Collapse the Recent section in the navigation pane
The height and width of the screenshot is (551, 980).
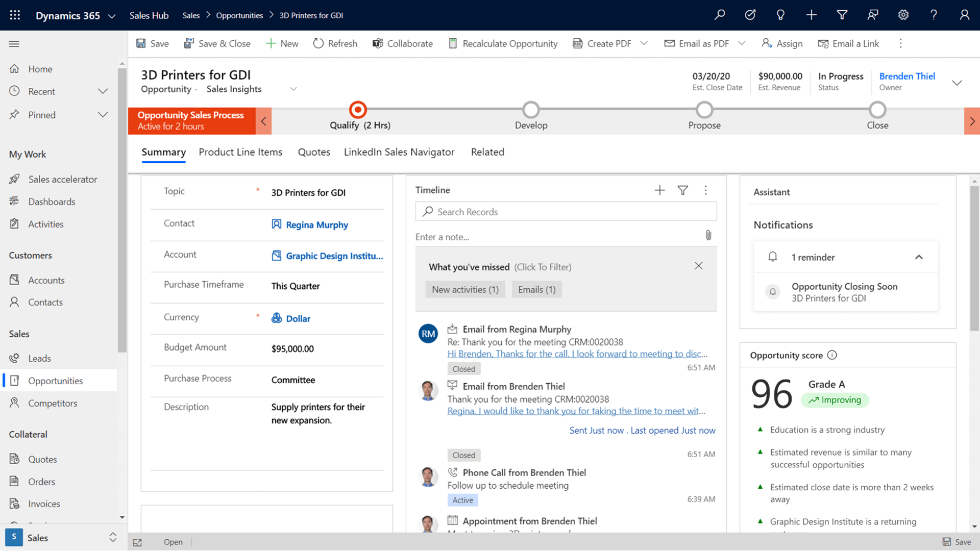[103, 91]
